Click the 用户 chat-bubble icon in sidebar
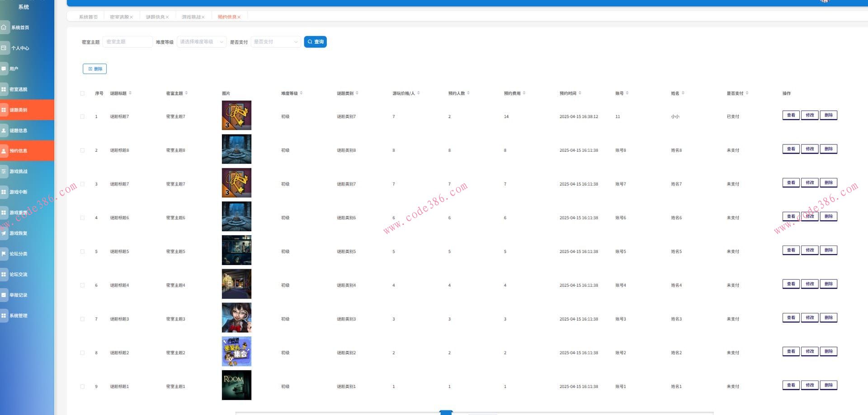Viewport: 868px width, 415px height. [x=4, y=69]
